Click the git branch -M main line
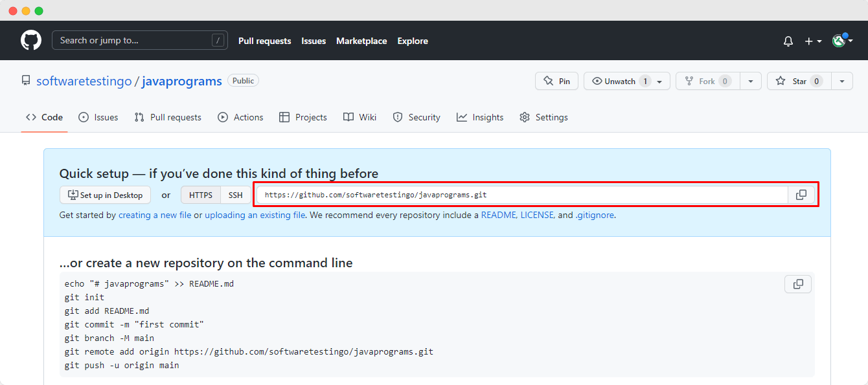Screen dimensions: 868x385 pos(109,338)
